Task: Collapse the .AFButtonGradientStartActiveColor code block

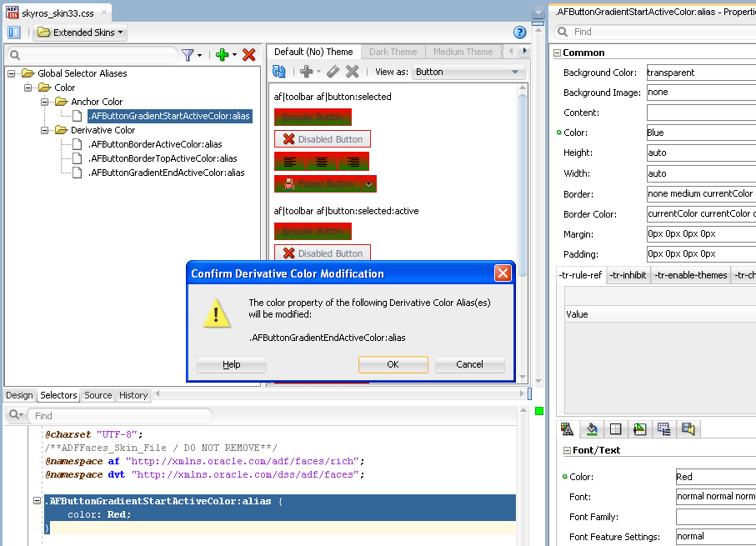Action: point(37,501)
